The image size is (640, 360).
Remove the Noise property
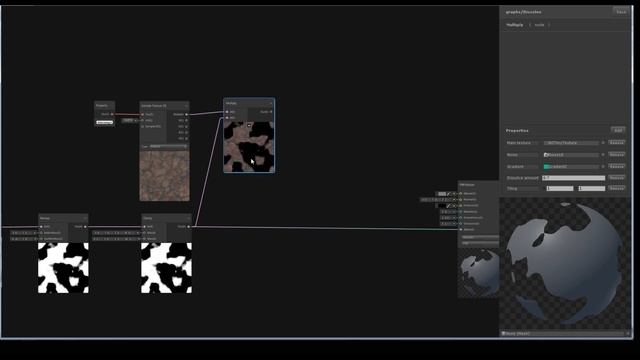pos(616,155)
